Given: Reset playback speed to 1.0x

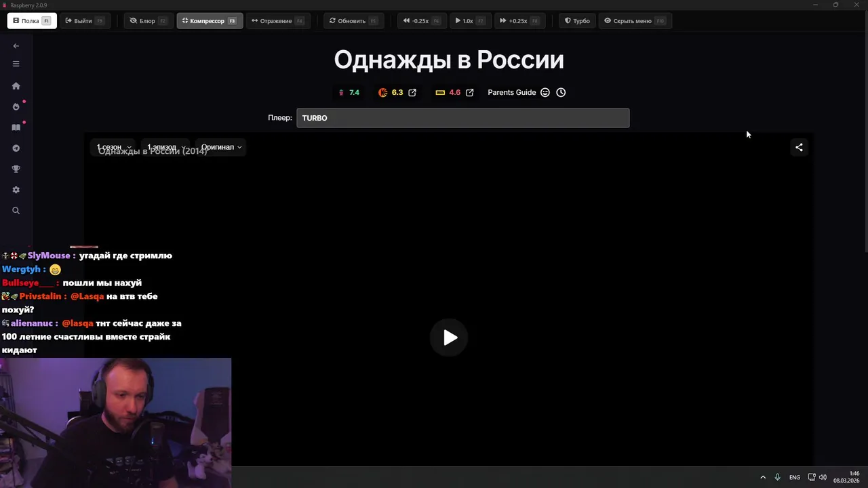Looking at the screenshot, I should [x=470, y=21].
